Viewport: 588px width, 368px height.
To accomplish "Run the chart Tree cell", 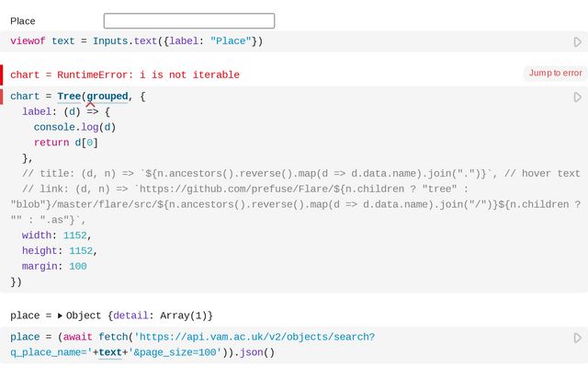I will 578,97.
